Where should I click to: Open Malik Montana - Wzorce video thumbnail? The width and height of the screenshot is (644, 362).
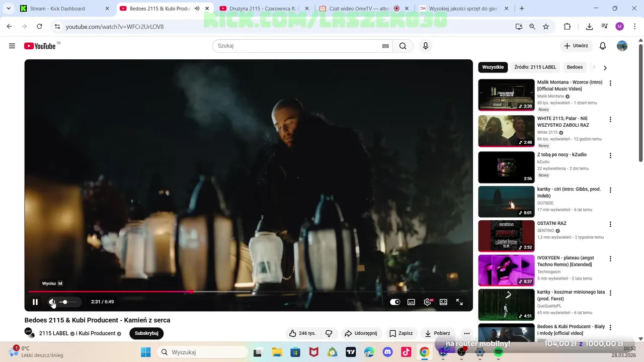pos(506,95)
